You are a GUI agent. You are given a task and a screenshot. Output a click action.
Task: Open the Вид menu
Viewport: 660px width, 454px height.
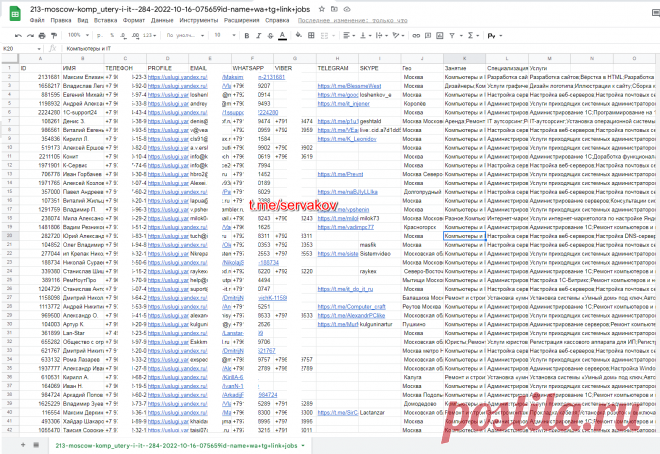coord(83,20)
